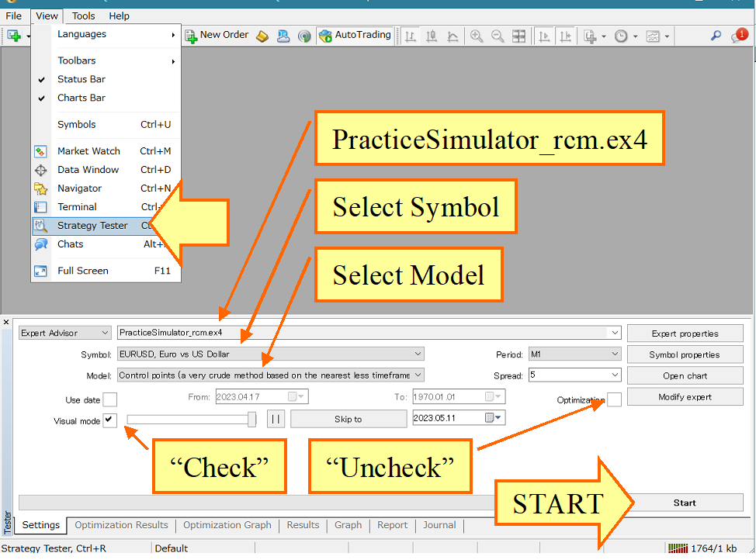The image size is (756, 560).
Task: Open the Symbol EURUSD dropdown
Action: pos(270,354)
